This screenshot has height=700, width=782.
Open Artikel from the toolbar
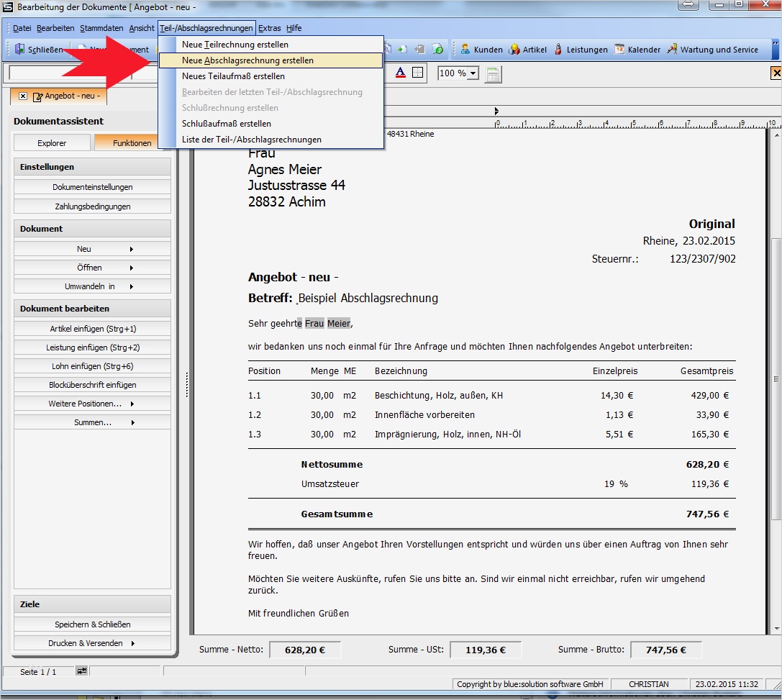[527, 50]
